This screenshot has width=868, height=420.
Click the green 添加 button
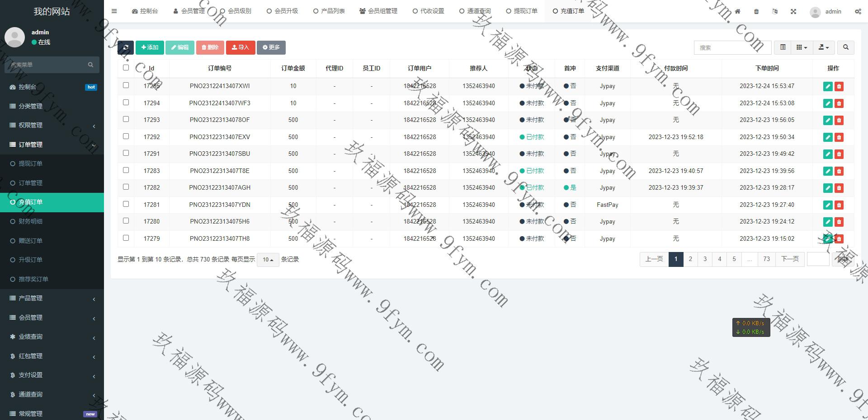150,47
